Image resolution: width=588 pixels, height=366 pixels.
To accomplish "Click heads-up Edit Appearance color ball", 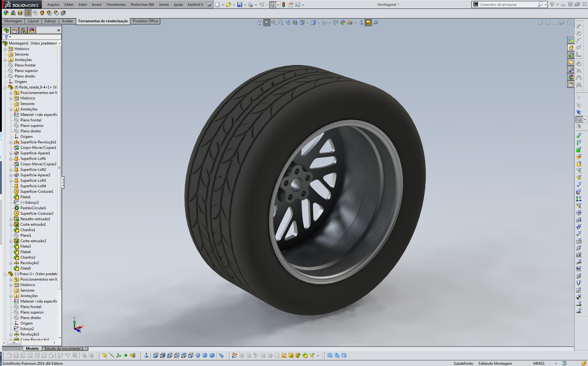I will point(343,23).
